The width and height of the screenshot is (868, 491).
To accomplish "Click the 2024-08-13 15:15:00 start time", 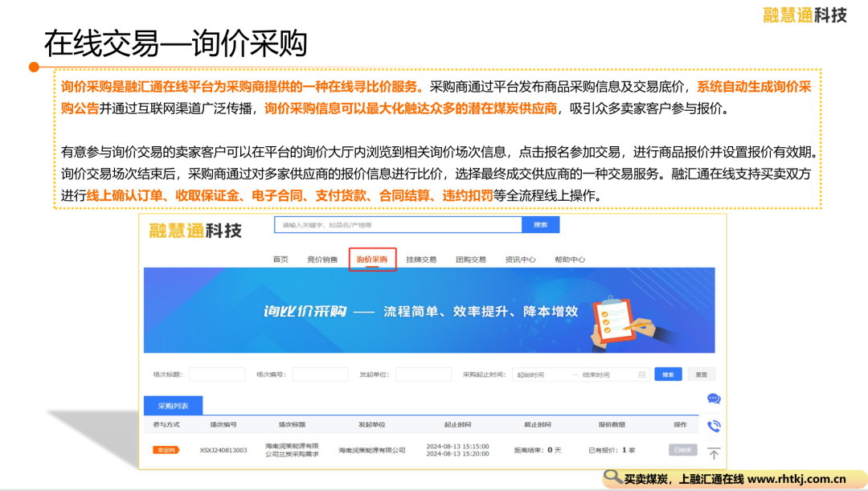I will point(457,446).
